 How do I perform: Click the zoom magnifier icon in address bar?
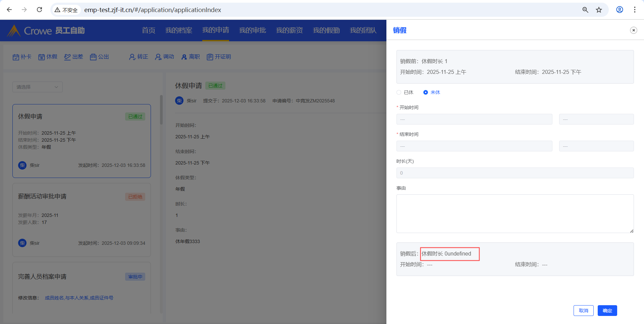585,10
